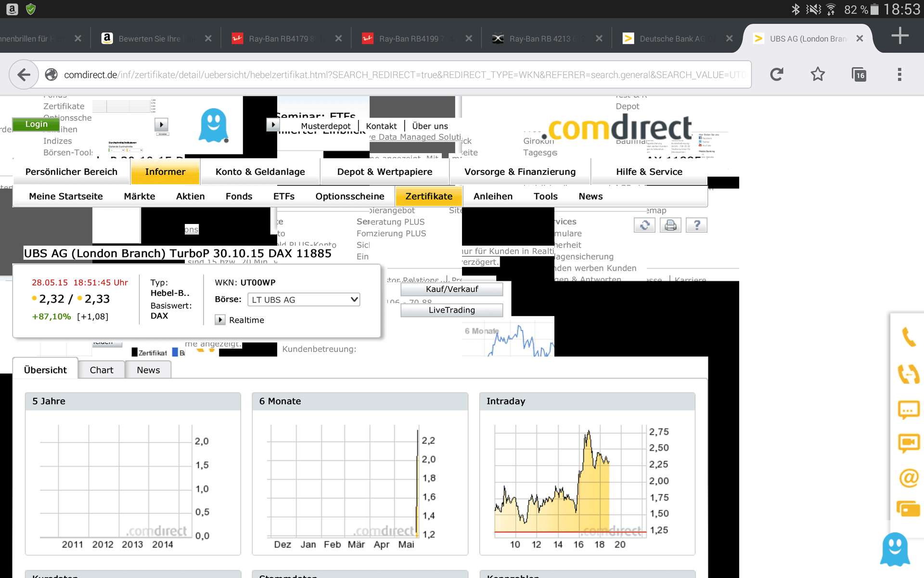
Task: Click the card icon in sidebar
Action: tap(908, 509)
